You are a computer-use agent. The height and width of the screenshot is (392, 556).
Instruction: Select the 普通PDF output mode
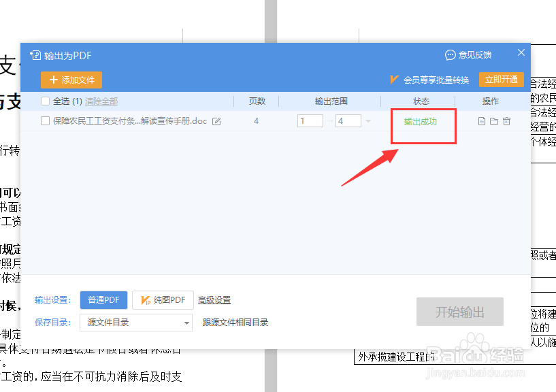pos(103,300)
